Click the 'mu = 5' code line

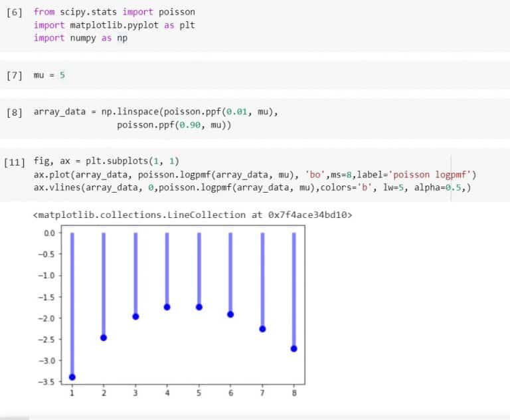click(49, 75)
